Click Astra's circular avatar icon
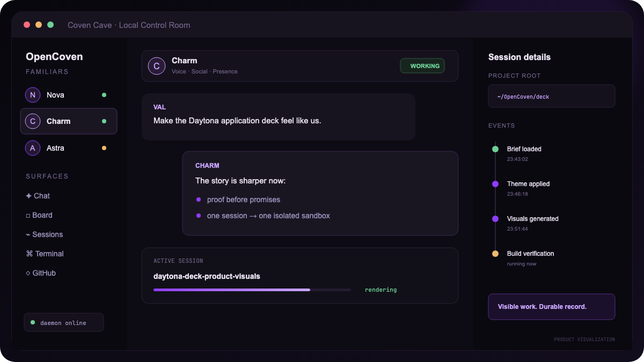Image resolution: width=644 pixels, height=362 pixels. (33, 148)
